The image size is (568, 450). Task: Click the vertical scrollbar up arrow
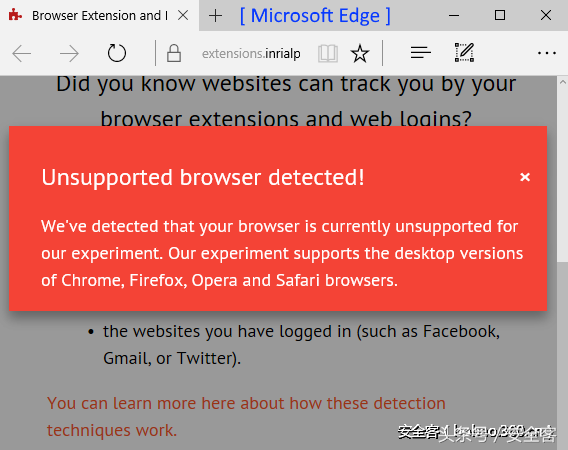(563, 82)
